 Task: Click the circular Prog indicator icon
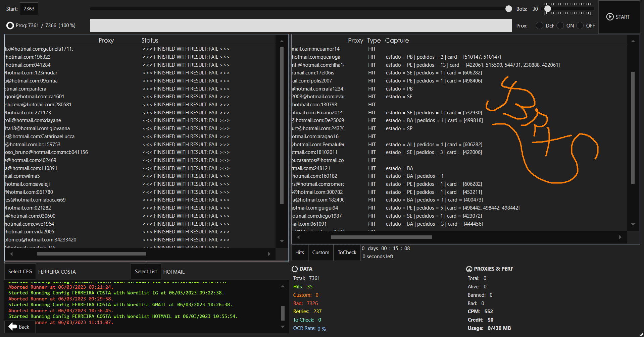coord(10,25)
